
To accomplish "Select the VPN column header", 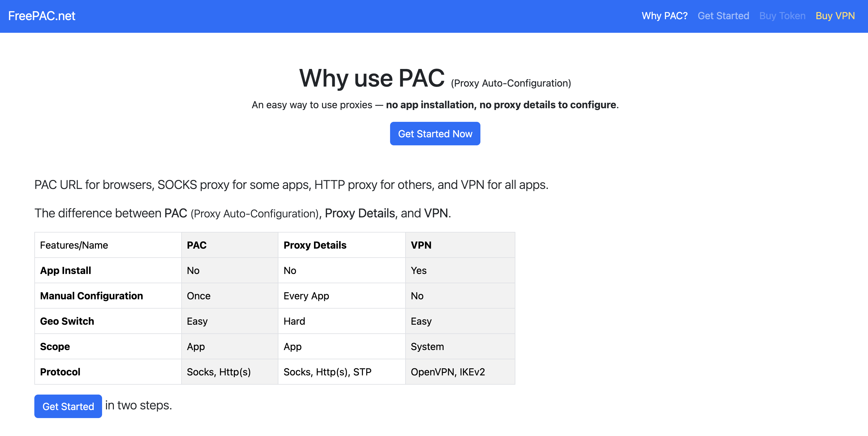I will pos(421,245).
